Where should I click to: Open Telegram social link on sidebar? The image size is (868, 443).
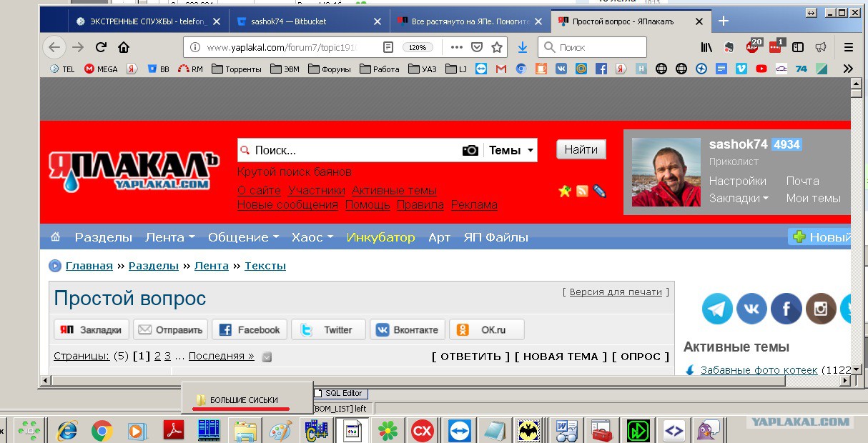pos(717,309)
